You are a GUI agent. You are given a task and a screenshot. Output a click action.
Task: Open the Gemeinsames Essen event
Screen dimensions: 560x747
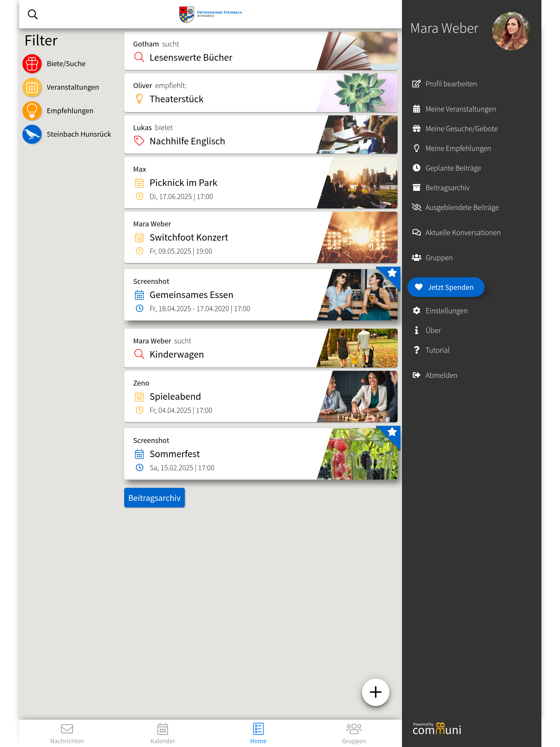coord(260,295)
